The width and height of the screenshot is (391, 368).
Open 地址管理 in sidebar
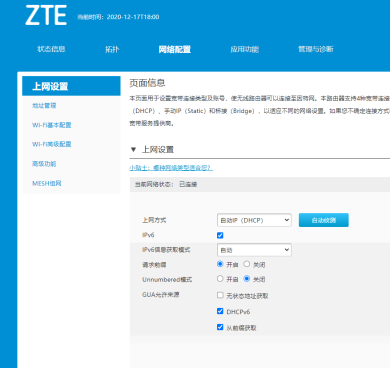point(44,106)
